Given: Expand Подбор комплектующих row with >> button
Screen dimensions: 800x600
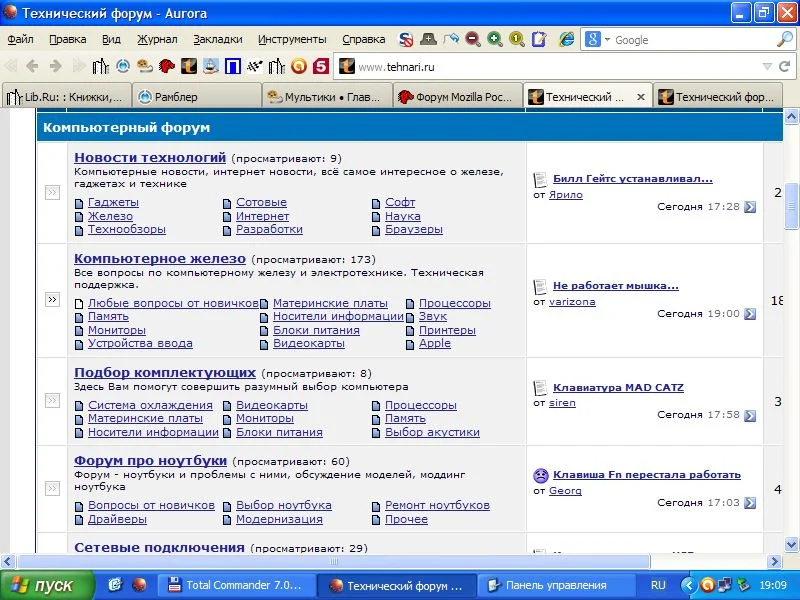Looking at the screenshot, I should pyautogui.click(x=53, y=400).
